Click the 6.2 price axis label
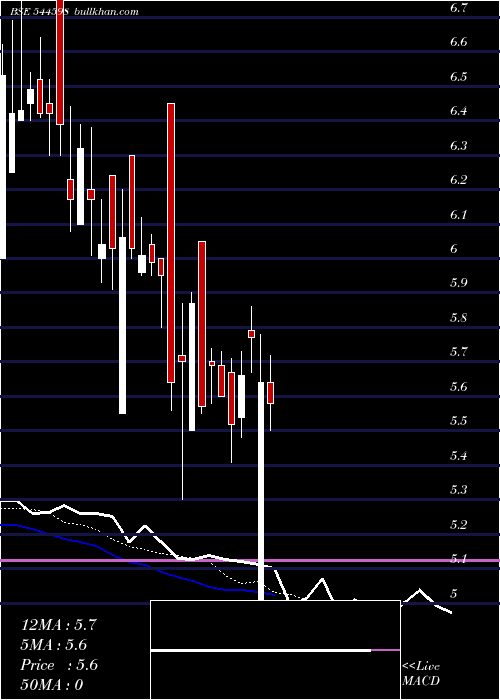 [x=458, y=180]
